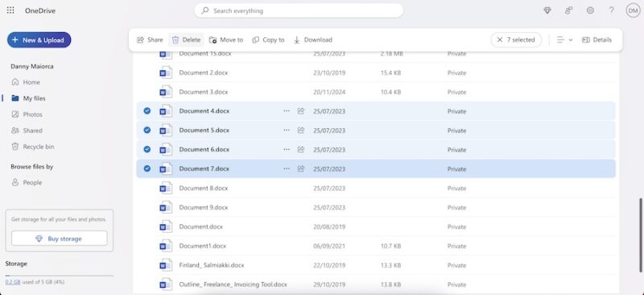
Task: Click Share in the command bar
Action: (150, 40)
